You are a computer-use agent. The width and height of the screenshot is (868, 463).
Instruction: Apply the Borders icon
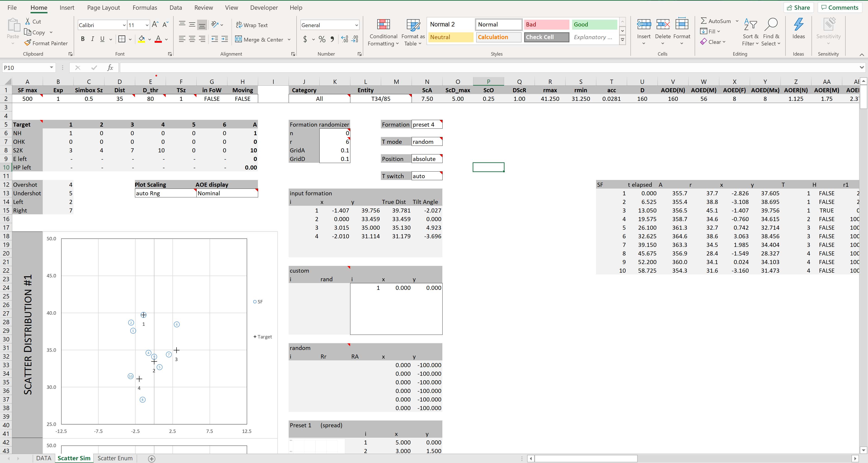click(122, 39)
